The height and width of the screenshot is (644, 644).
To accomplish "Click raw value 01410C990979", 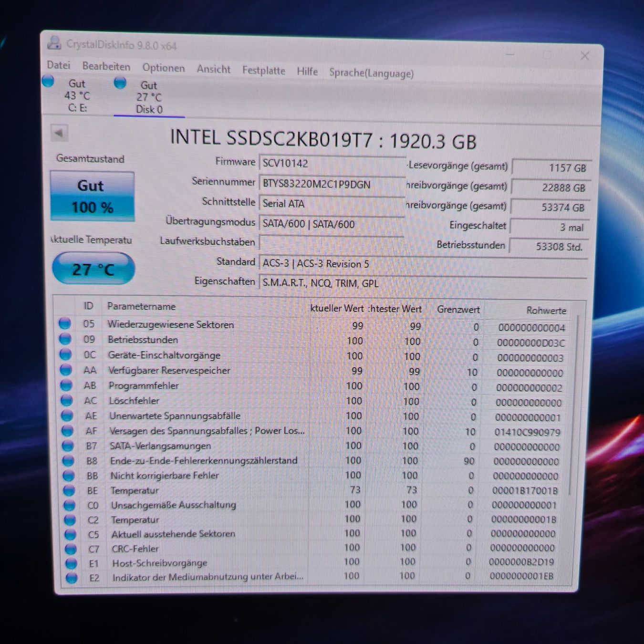I will tap(527, 432).
